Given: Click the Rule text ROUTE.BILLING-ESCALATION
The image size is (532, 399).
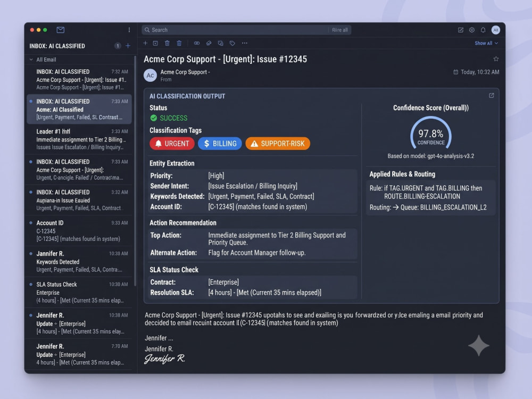Looking at the screenshot, I should pos(422,196).
